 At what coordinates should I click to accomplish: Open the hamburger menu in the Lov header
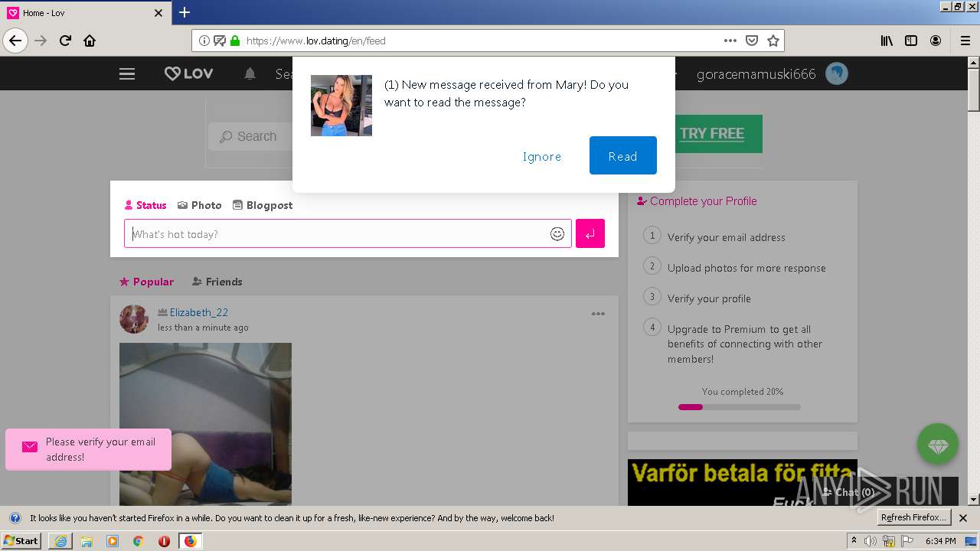(x=127, y=74)
